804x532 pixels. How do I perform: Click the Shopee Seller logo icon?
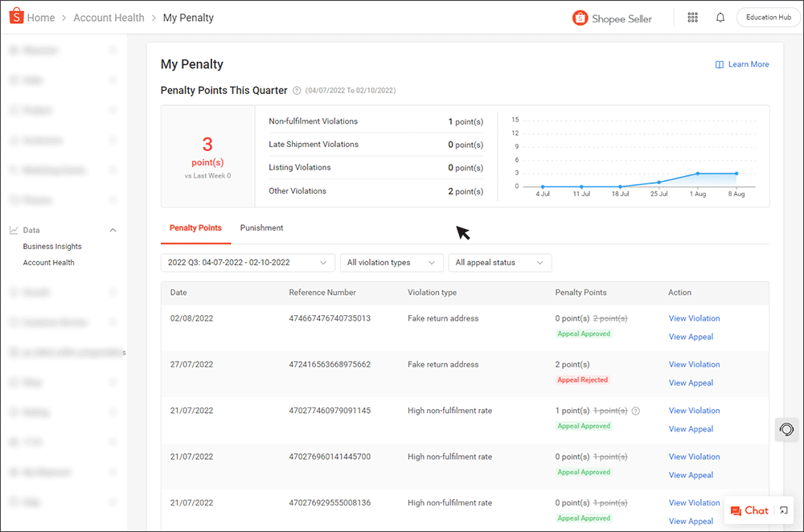pos(580,18)
